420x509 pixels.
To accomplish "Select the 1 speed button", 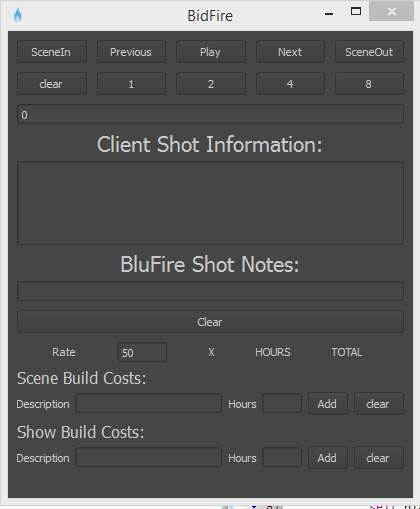I will [131, 84].
